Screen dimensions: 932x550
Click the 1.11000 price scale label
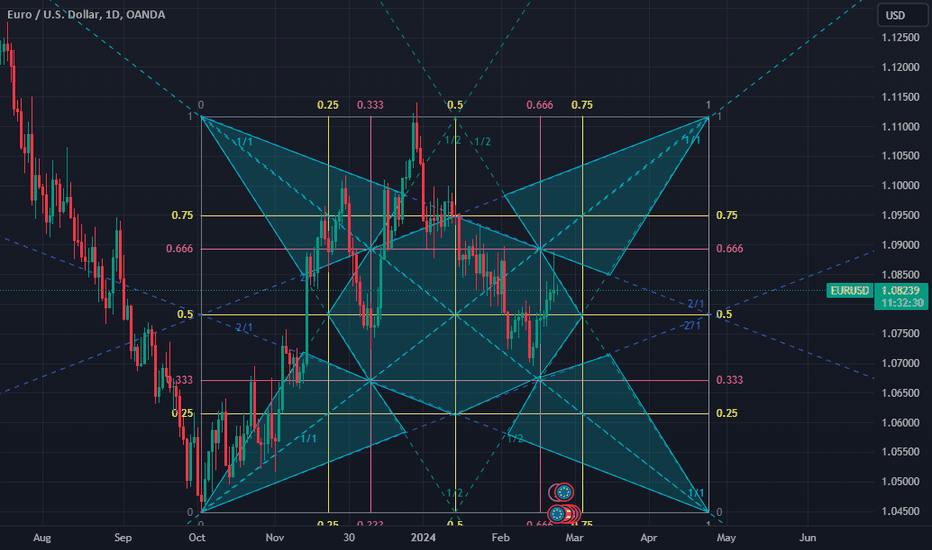[x=900, y=127]
